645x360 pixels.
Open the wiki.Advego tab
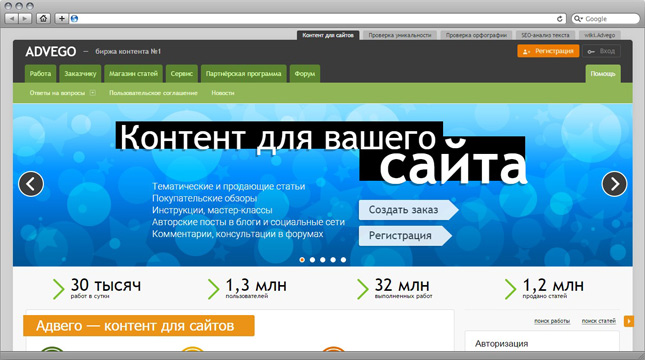tap(599, 35)
